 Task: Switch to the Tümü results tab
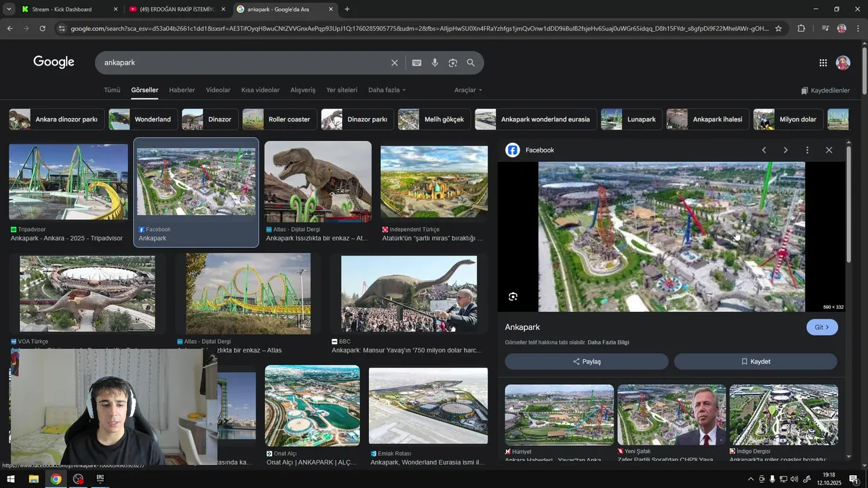(x=112, y=90)
